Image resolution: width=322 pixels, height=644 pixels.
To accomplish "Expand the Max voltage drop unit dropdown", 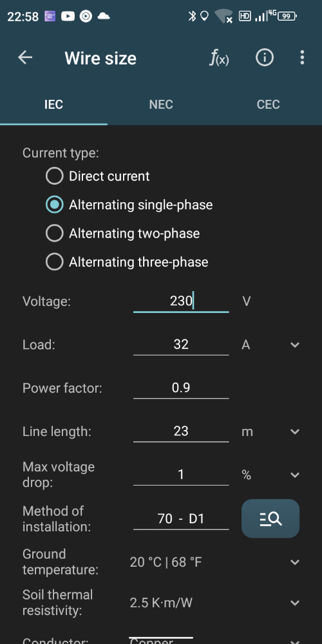I will (x=294, y=475).
